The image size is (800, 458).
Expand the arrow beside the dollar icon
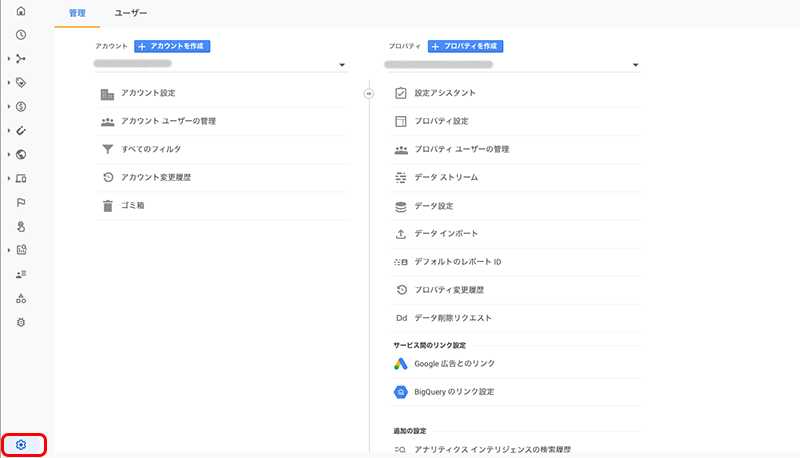(x=9, y=107)
